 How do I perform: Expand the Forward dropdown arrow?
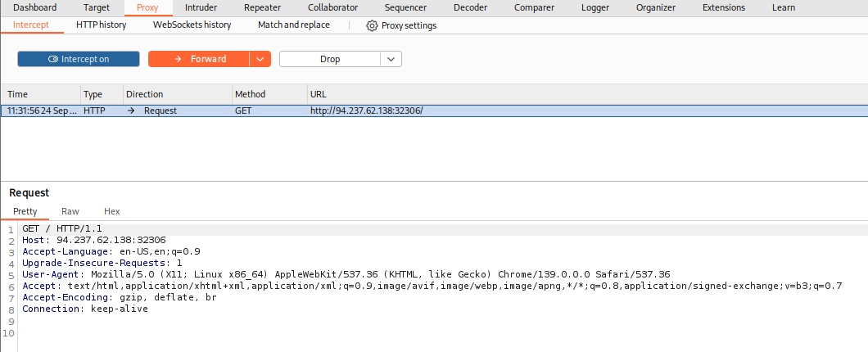pos(260,59)
